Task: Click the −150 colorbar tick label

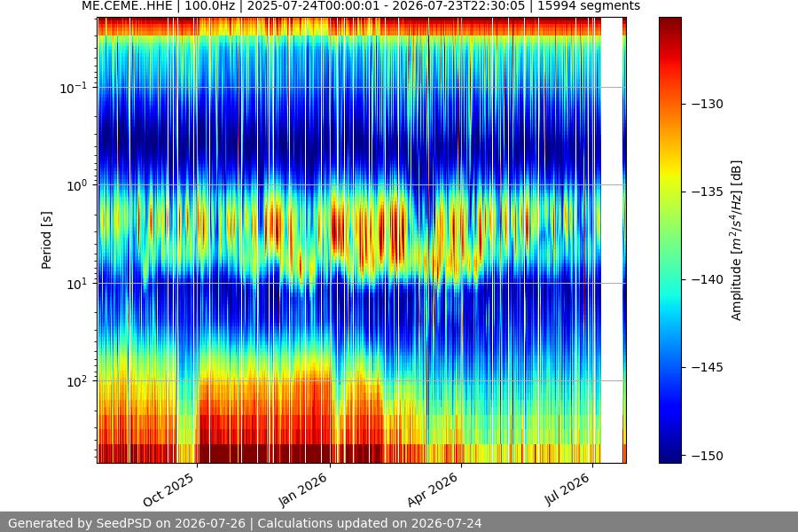Action: click(x=708, y=456)
